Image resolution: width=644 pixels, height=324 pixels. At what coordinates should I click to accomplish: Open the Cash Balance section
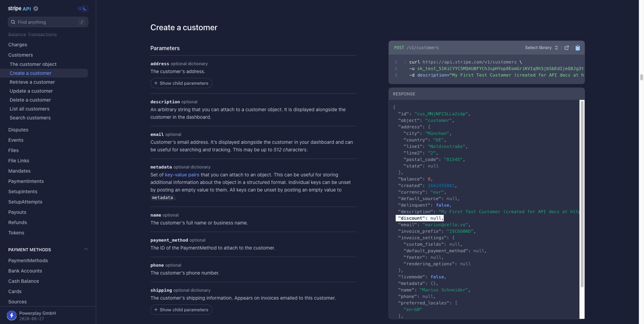[24, 281]
